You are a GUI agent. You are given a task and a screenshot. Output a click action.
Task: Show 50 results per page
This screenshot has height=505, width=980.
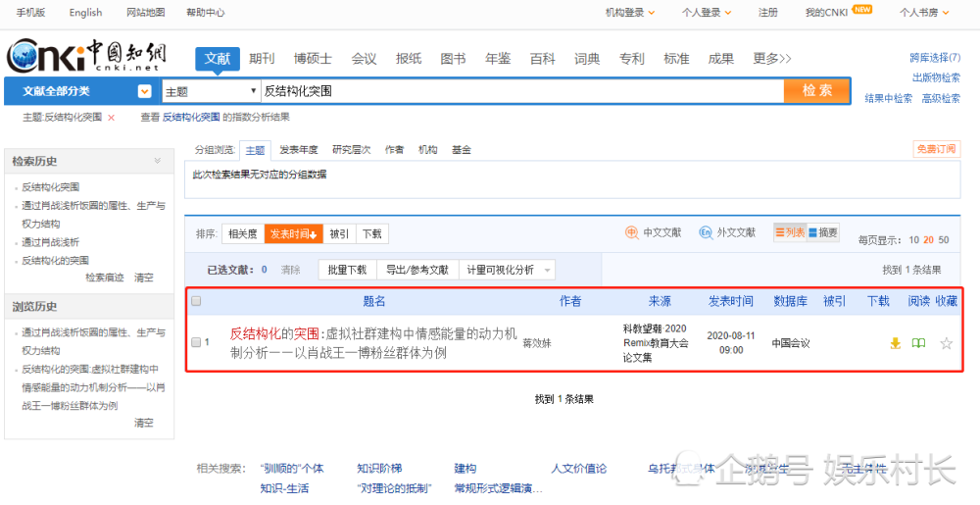coord(944,240)
